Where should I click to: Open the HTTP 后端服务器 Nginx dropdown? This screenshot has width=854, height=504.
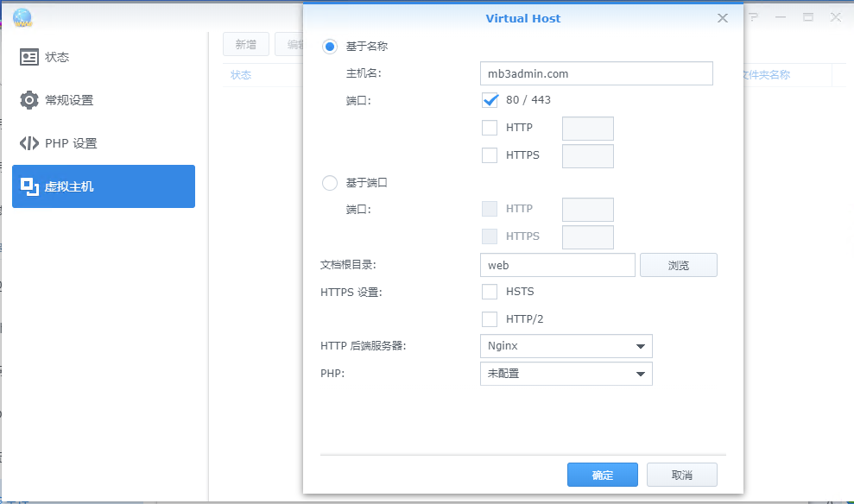[566, 346]
